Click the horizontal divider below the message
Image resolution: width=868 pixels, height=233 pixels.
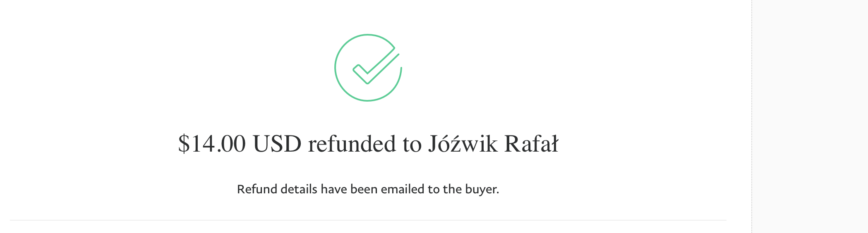point(368,220)
